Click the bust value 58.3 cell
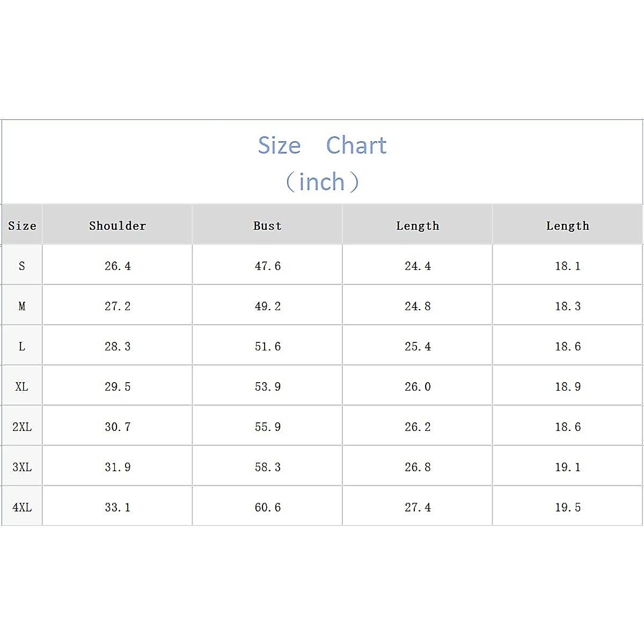 [267, 467]
